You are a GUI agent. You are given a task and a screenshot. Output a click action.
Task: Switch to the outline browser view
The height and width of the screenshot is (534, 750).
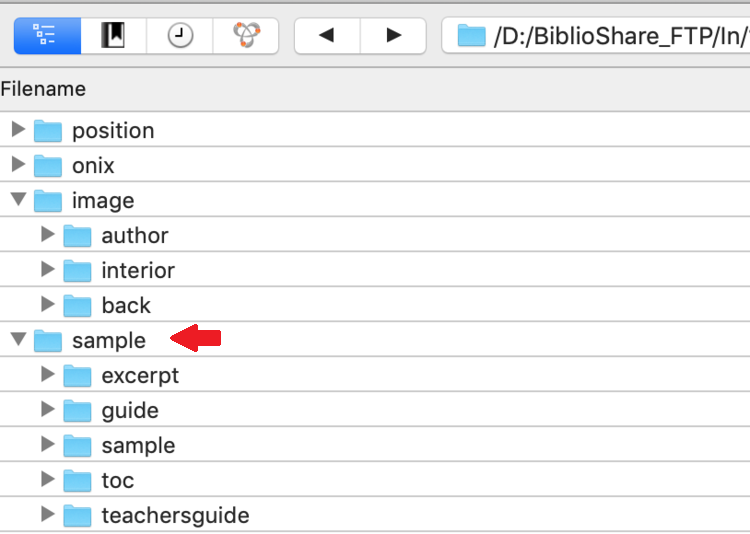click(x=47, y=36)
